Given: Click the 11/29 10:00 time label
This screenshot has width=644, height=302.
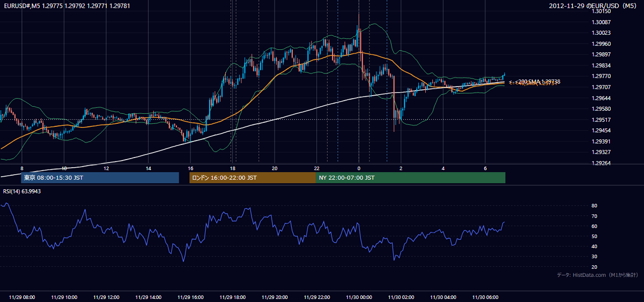Looking at the screenshot, I should [64, 297].
